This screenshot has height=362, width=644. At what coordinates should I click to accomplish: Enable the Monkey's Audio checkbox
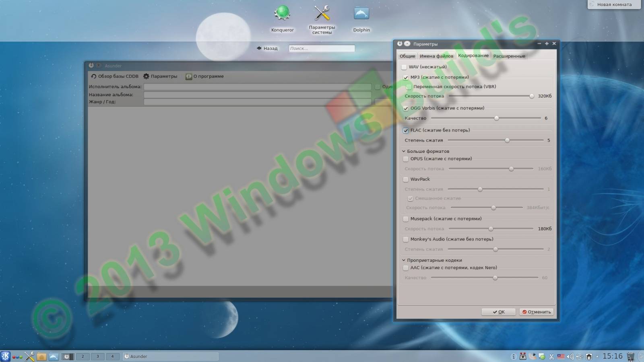[x=406, y=239]
